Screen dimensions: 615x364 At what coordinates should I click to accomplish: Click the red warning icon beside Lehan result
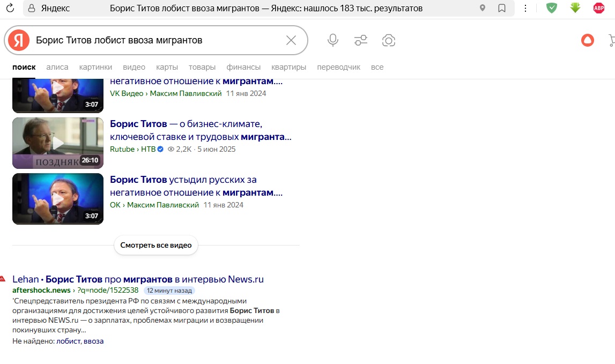(x=2, y=279)
